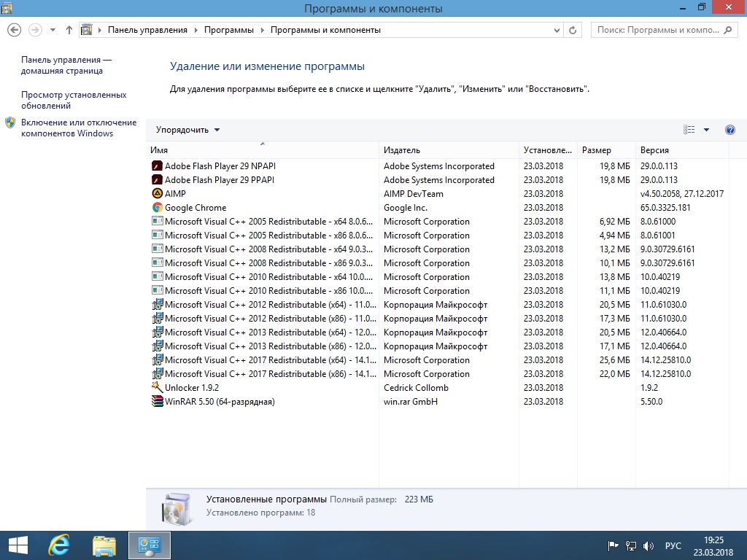Select Microsoft Visual C++ 2010 Redistributable x86 row

[x=438, y=290]
